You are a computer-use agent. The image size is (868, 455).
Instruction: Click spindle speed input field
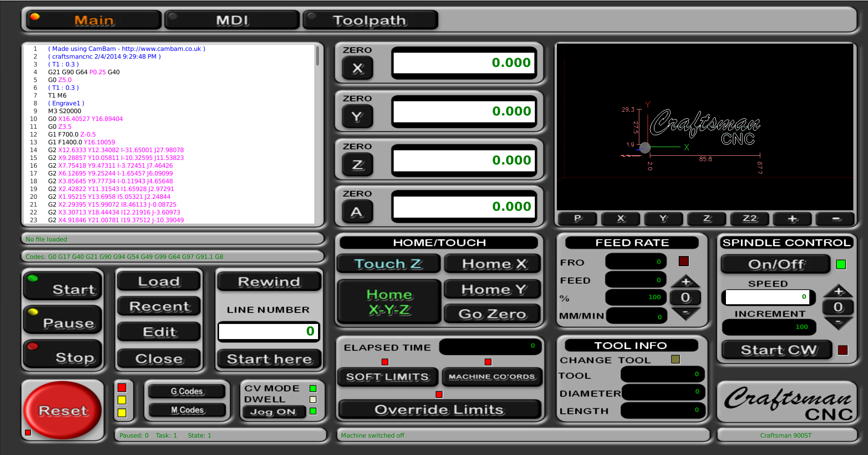pos(768,297)
